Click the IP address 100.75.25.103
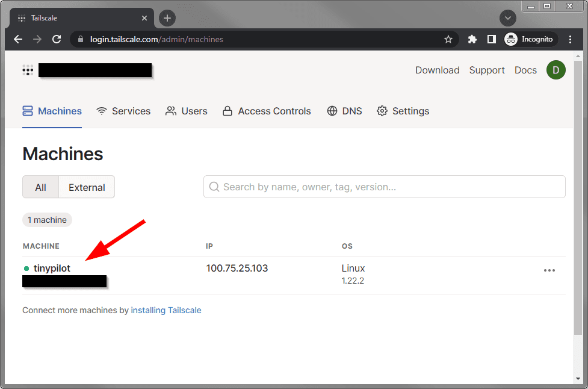This screenshot has height=389, width=588. pyautogui.click(x=237, y=268)
